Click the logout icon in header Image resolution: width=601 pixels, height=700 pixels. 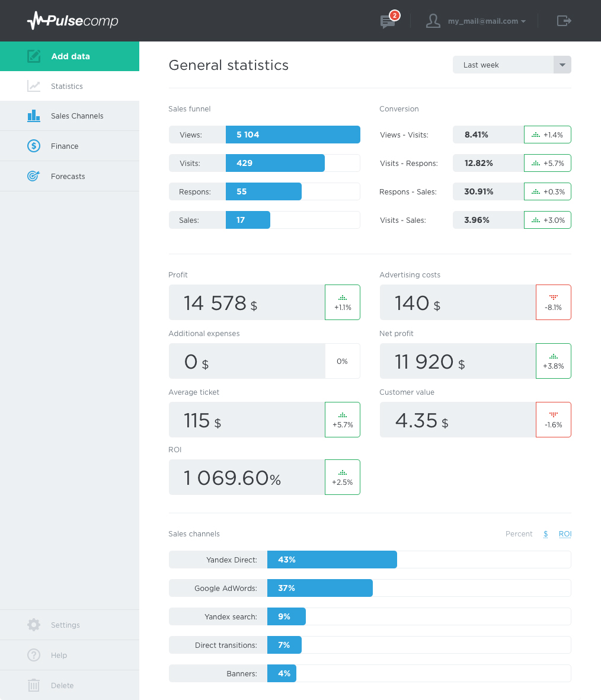point(564,21)
